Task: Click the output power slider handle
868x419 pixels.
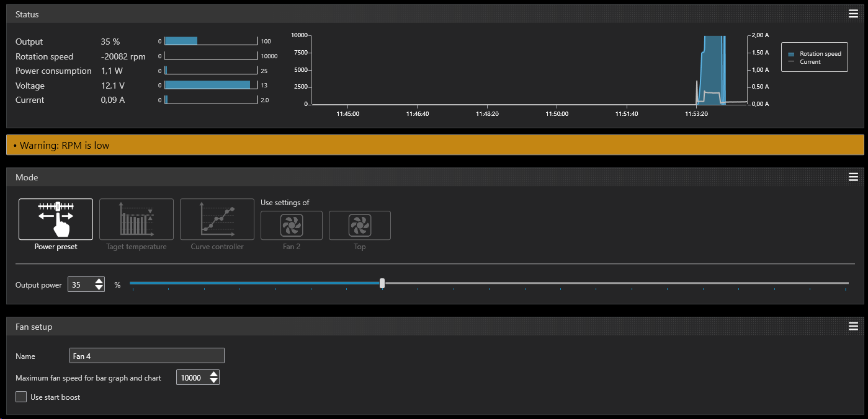Action: [382, 283]
